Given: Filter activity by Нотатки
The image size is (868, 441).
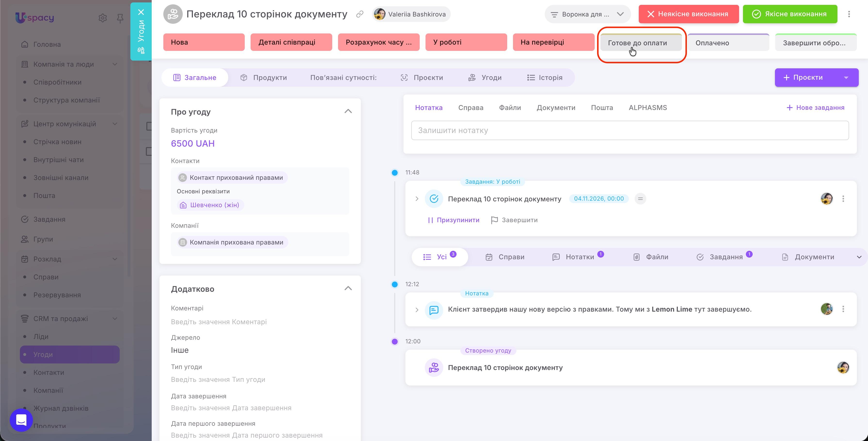Looking at the screenshot, I should (578, 257).
